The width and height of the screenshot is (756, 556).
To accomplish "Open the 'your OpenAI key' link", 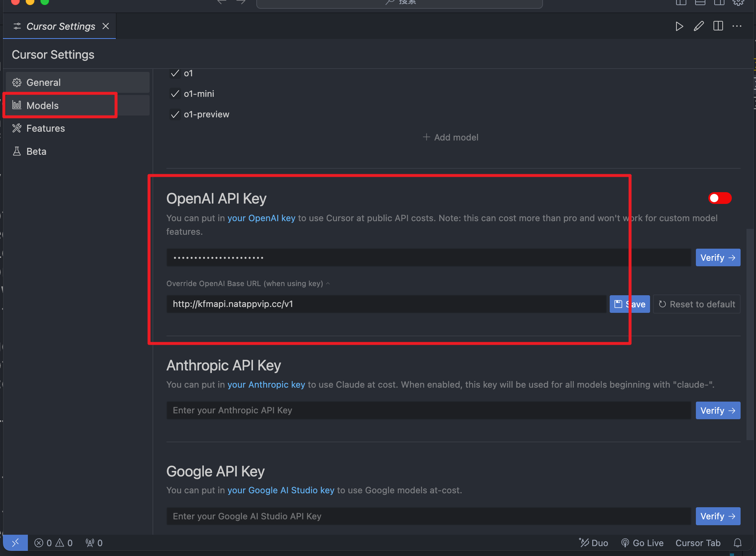I will click(x=261, y=218).
